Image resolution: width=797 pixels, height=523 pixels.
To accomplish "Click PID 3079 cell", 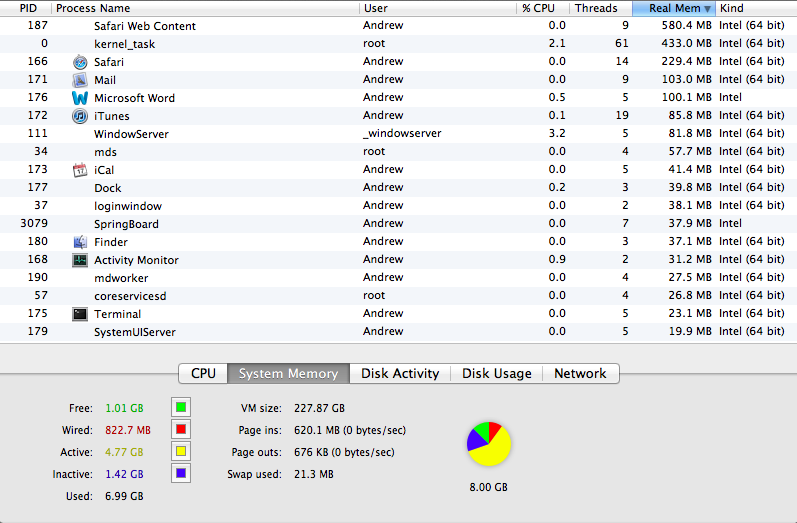I will point(34,223).
